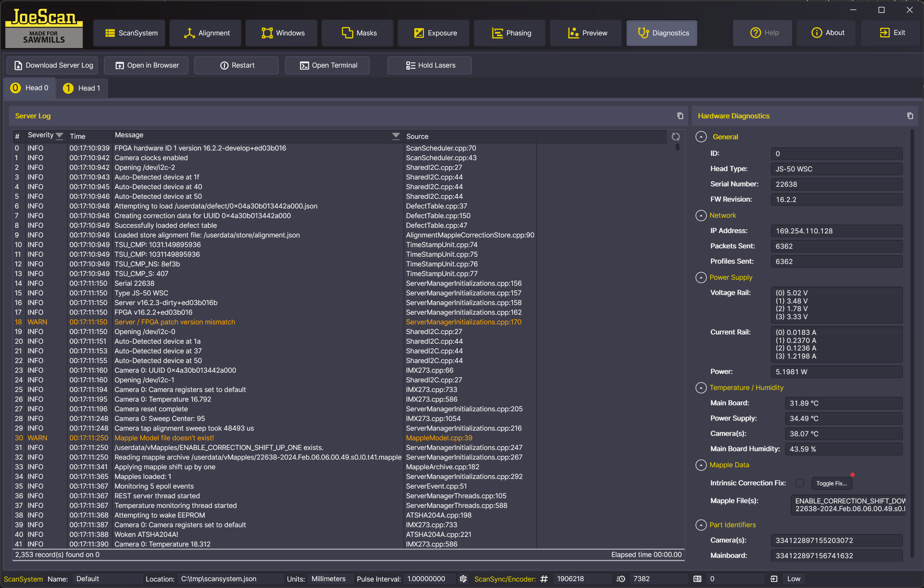Click the Hardware Diagnostics copy icon

910,116
